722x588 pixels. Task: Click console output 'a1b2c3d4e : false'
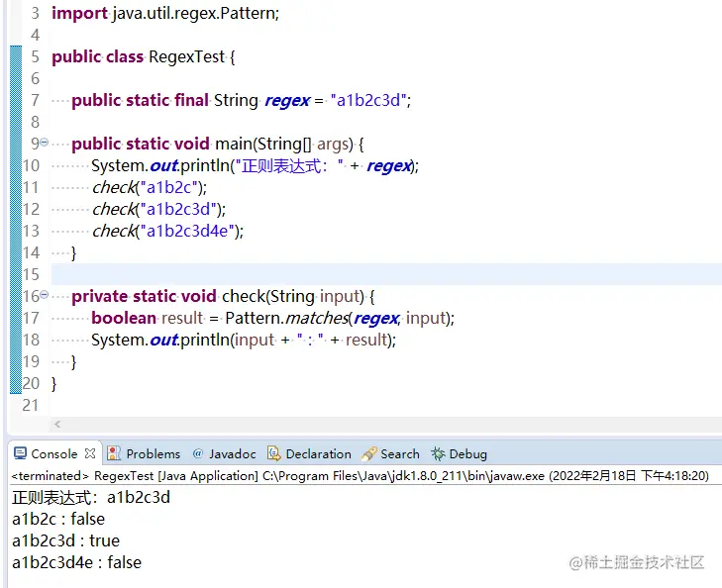pyautogui.click(x=77, y=562)
